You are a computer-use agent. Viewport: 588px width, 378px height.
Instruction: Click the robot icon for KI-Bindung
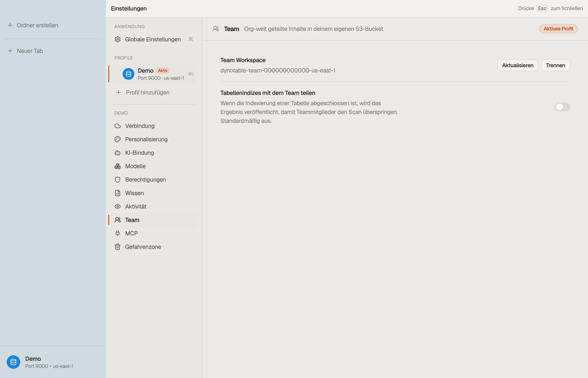click(x=118, y=153)
